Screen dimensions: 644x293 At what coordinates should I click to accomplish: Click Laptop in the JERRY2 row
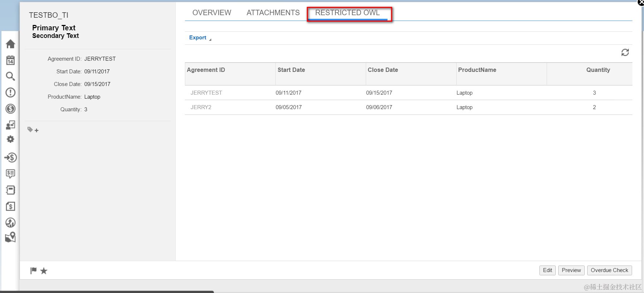(465, 107)
